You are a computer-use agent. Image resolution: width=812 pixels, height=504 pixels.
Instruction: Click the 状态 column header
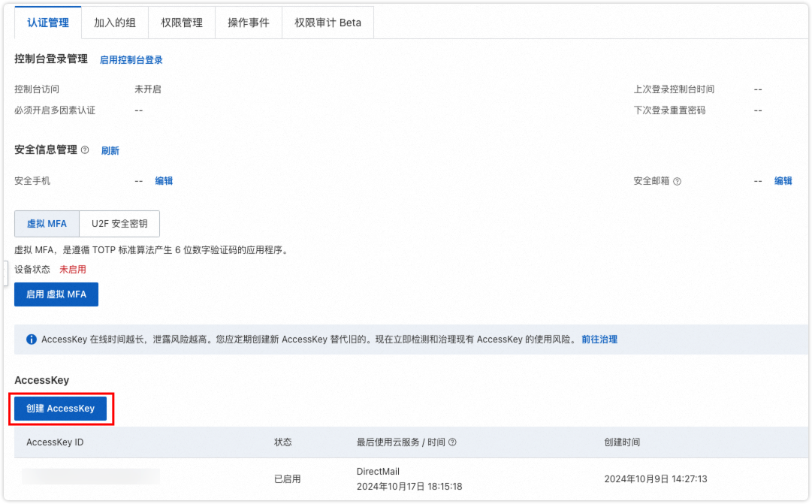point(282,442)
